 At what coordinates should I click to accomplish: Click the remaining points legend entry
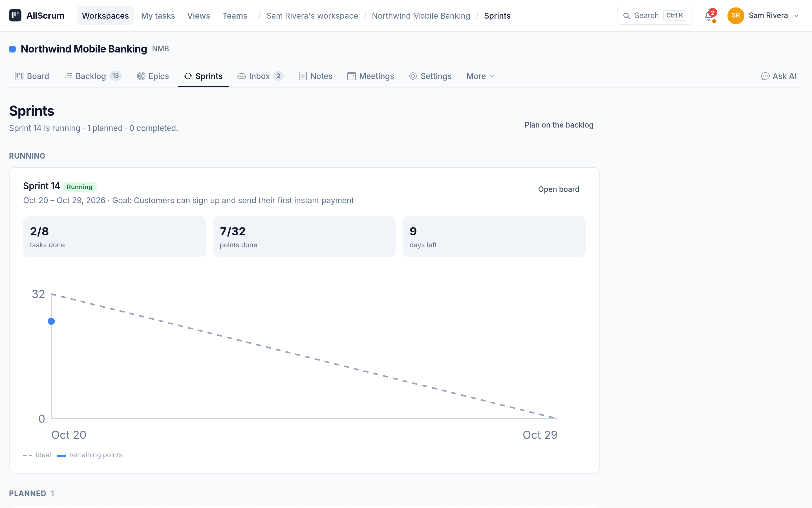tap(90, 455)
